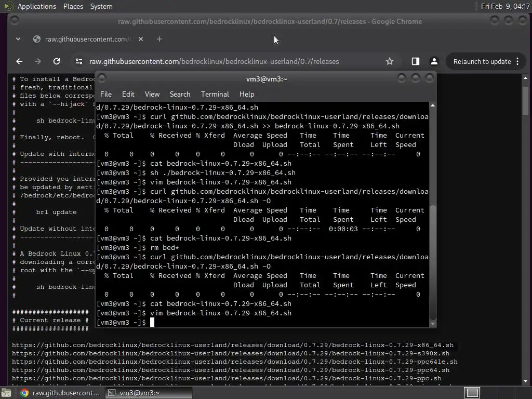Viewport: 532px width, 399px height.
Task: Open site information icon in address bar
Action: (79, 61)
